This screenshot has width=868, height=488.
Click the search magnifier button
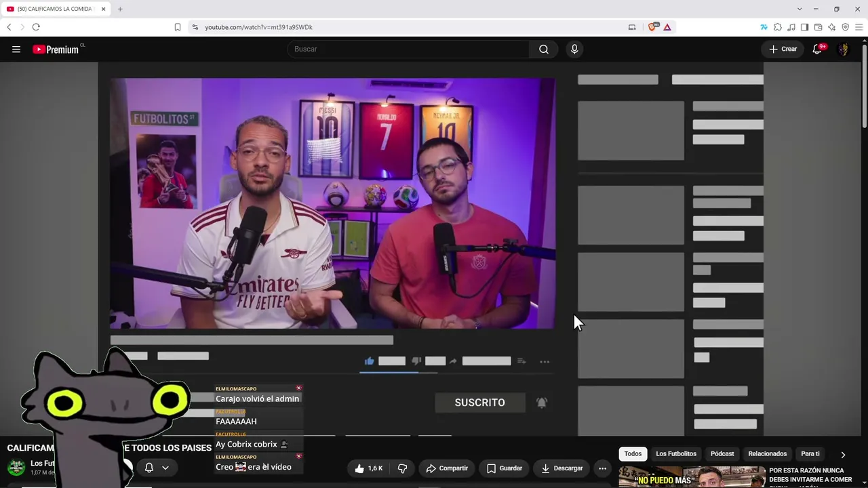[x=544, y=49]
